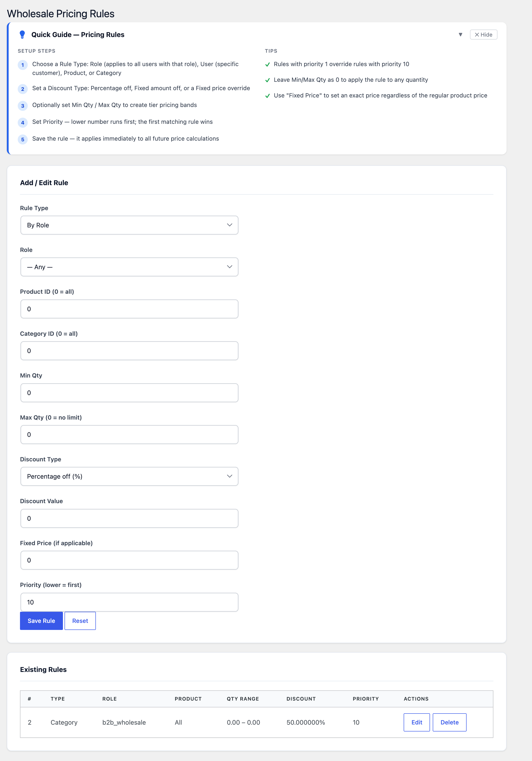Click the 'All' product cell in rule row
This screenshot has height=761, width=532.
click(x=178, y=722)
